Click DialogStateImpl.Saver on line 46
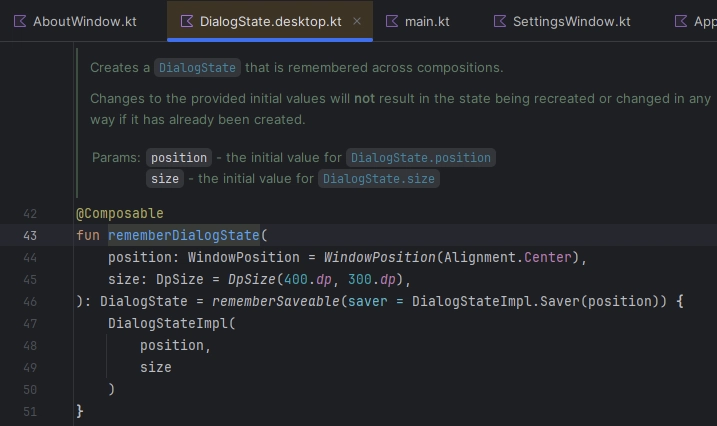The height and width of the screenshot is (426, 717). tap(496, 301)
